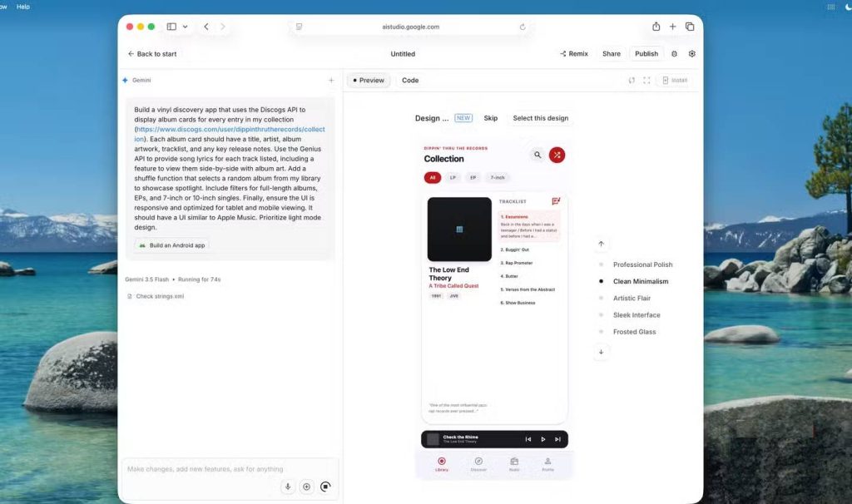This screenshot has width=852, height=504.
Task: Switch to the Code tab
Action: (x=410, y=81)
